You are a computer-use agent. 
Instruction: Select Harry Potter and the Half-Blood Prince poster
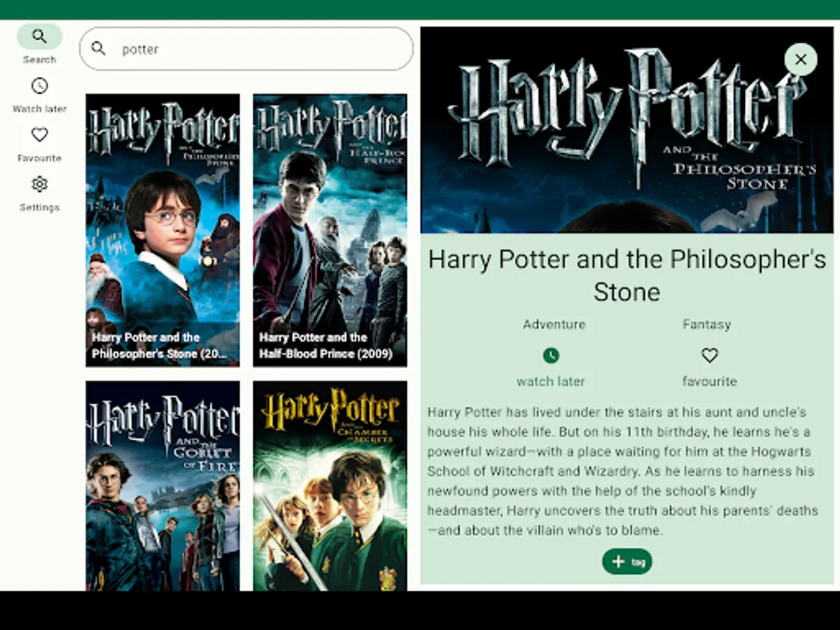(330, 230)
